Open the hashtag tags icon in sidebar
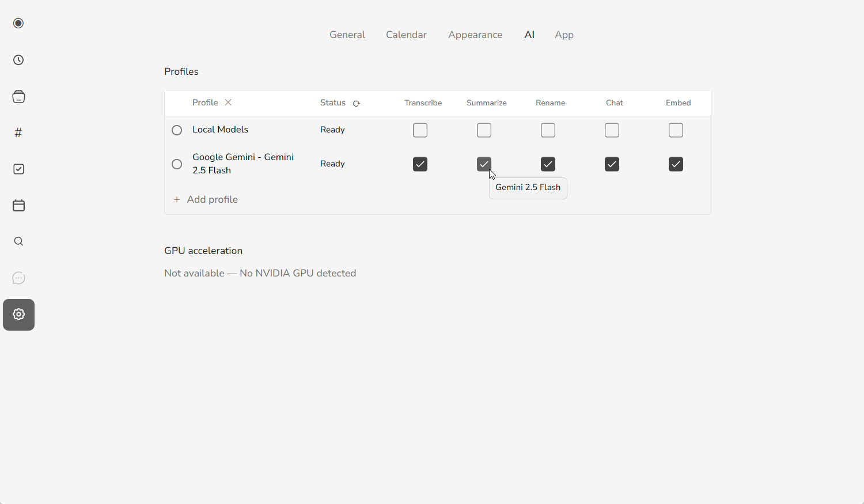This screenshot has width=864, height=504. point(18,132)
